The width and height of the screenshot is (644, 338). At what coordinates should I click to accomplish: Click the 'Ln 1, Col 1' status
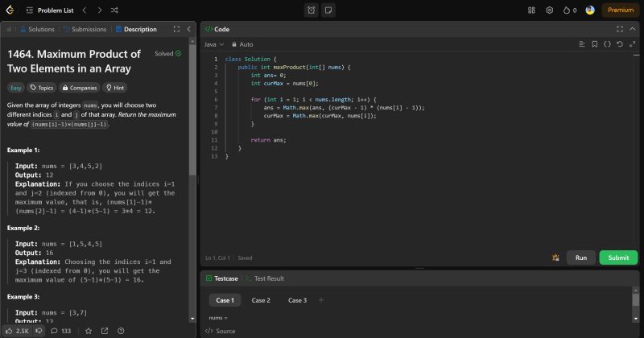217,258
